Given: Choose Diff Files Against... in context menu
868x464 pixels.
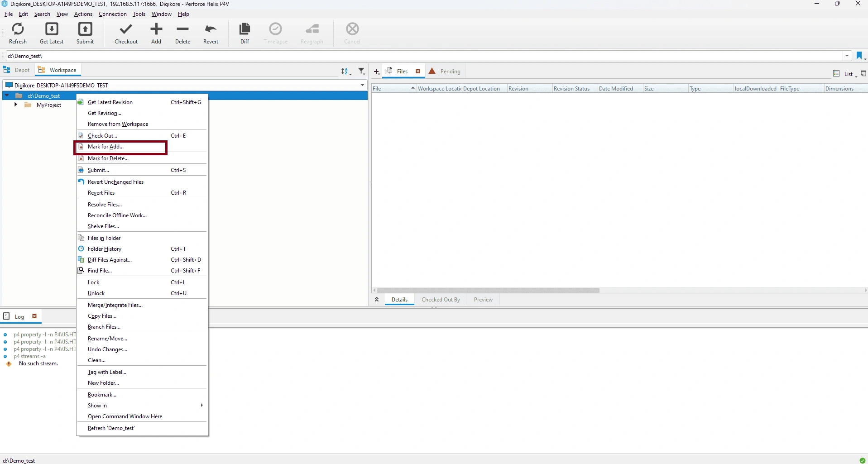Looking at the screenshot, I should pos(142,260).
